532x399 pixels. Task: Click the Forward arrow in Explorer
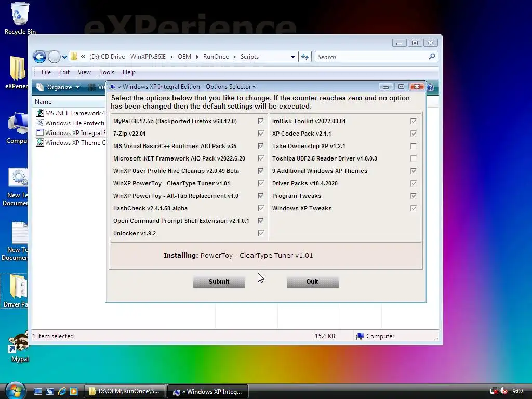(x=54, y=57)
